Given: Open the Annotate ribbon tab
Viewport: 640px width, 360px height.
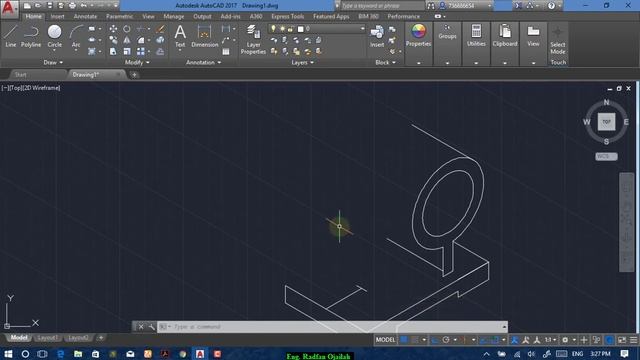Looking at the screenshot, I should [85, 16].
